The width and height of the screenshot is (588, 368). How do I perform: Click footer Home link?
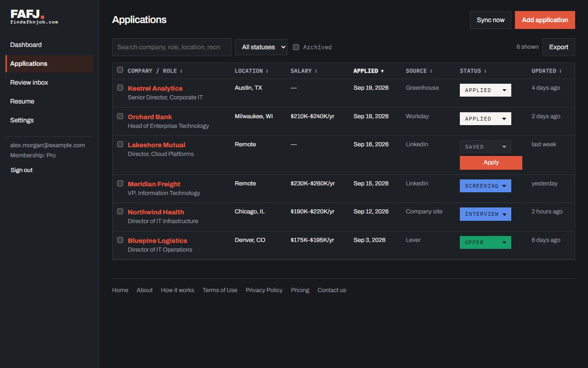coord(120,290)
